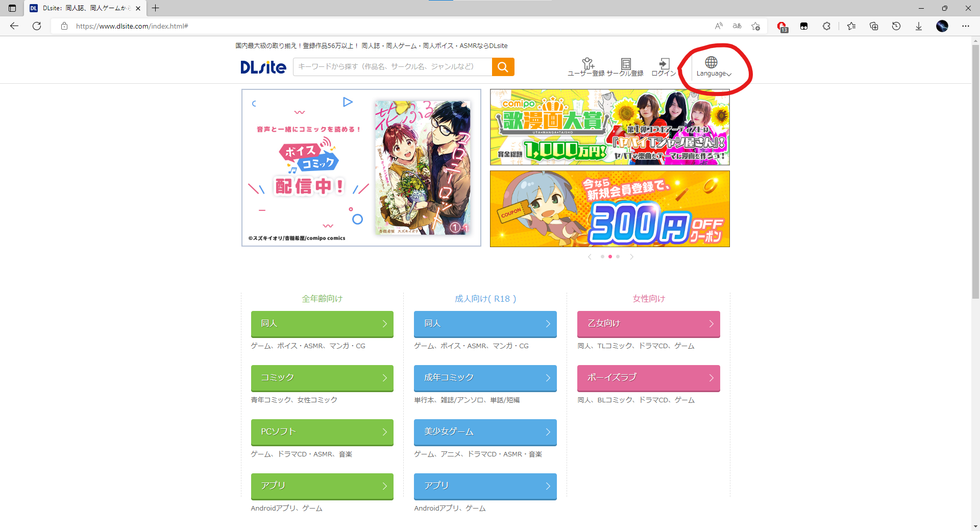Click the read aloud icon in the address bar
The width and height of the screenshot is (980, 531).
pos(718,26)
